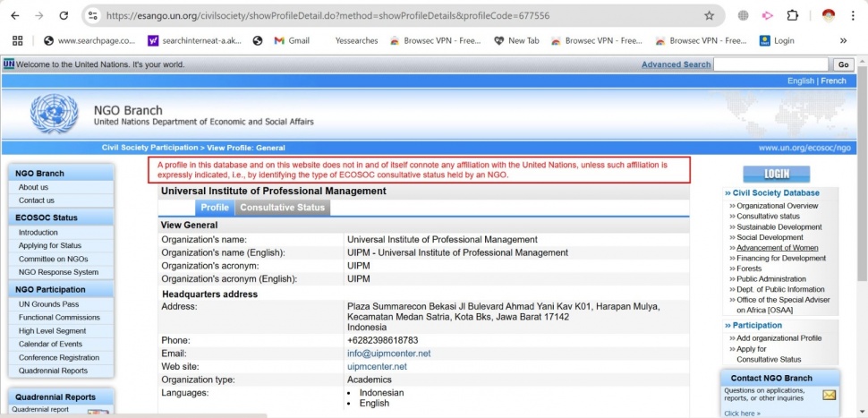868x418 pixels.
Task: Switch language to English
Action: click(x=801, y=81)
